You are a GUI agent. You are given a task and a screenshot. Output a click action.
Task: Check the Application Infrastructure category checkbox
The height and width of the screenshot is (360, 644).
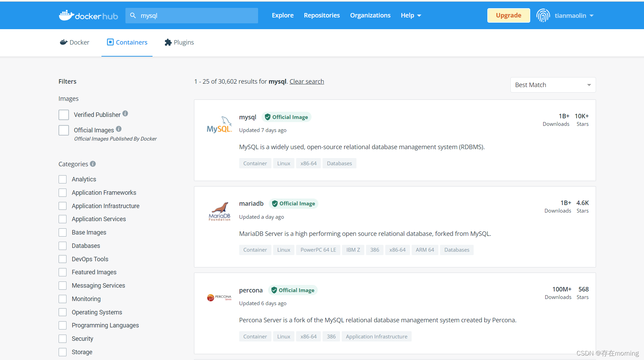(62, 206)
